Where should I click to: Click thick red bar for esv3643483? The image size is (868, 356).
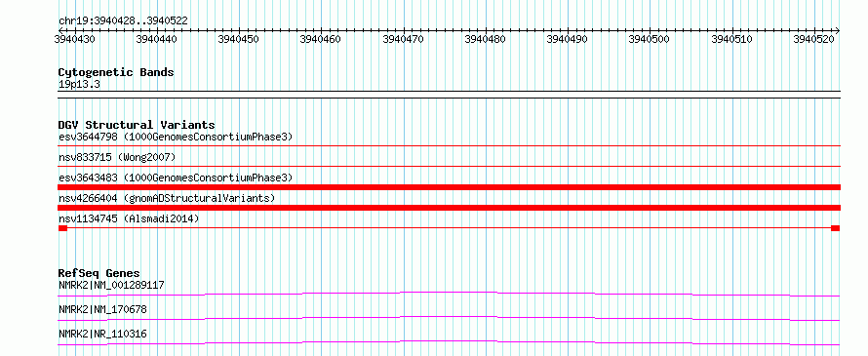click(449, 187)
